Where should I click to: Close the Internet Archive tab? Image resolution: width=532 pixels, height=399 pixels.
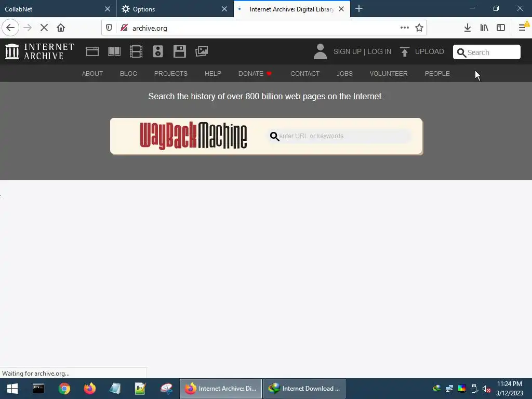click(341, 9)
